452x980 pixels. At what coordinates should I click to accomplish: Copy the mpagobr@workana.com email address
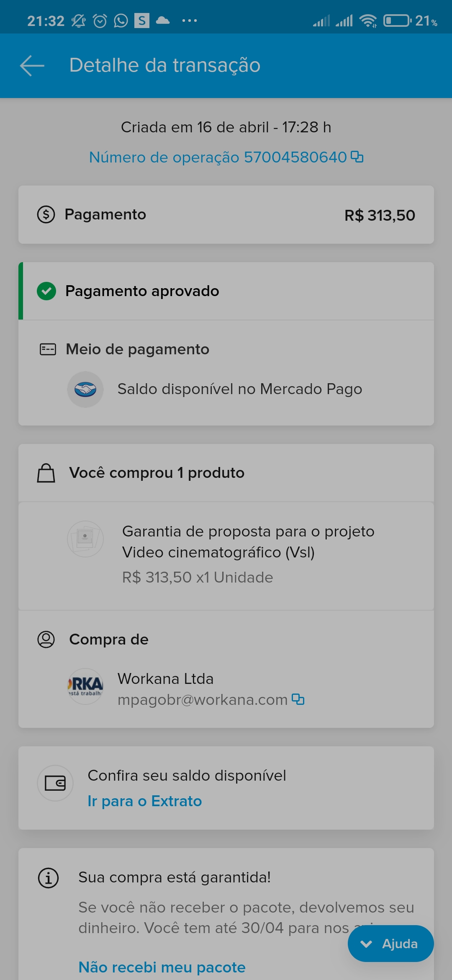[298, 699]
